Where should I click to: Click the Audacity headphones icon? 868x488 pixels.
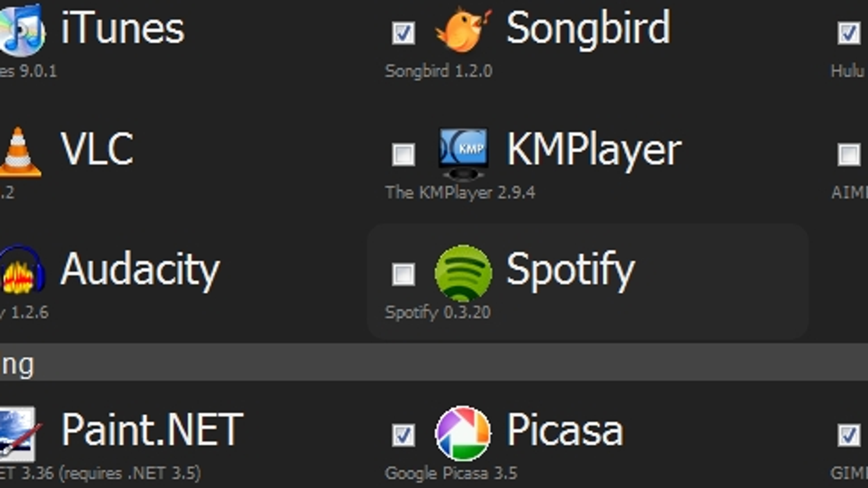coord(22,269)
